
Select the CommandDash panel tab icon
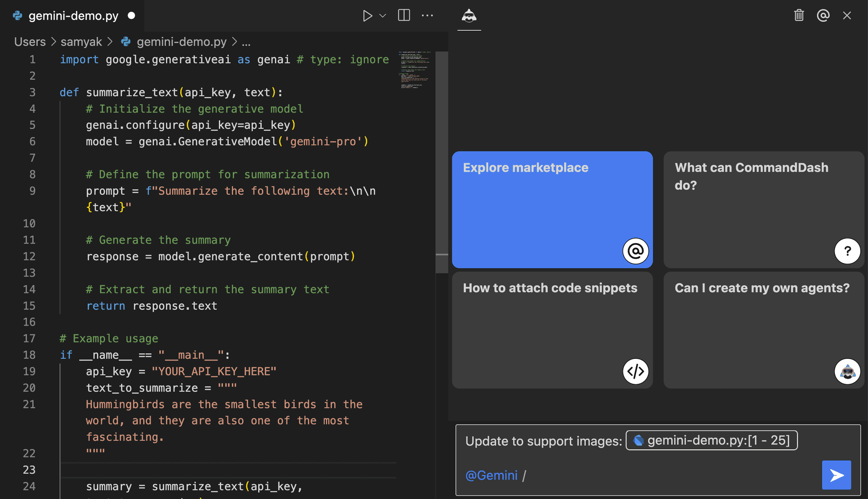[469, 16]
